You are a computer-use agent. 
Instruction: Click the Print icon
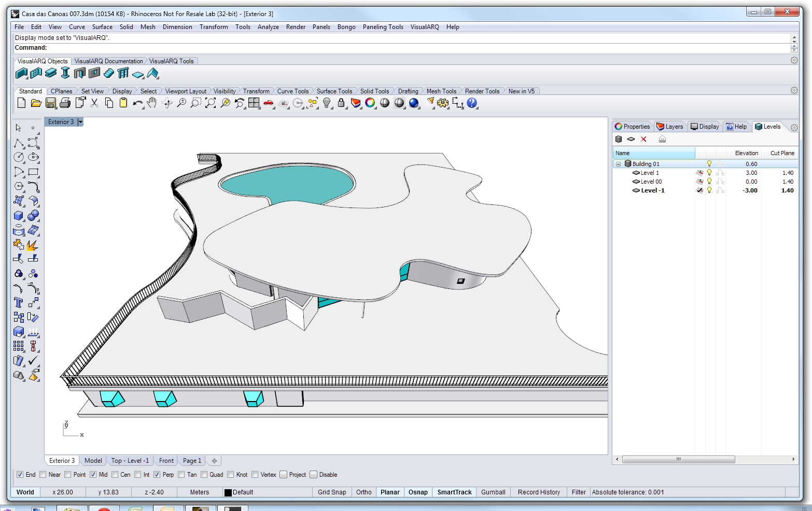pyautogui.click(x=65, y=103)
